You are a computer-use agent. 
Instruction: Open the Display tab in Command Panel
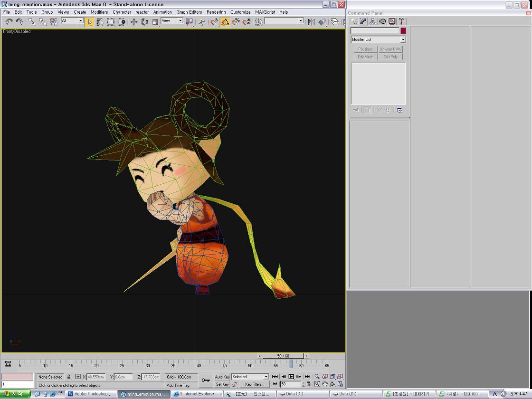[392, 21]
